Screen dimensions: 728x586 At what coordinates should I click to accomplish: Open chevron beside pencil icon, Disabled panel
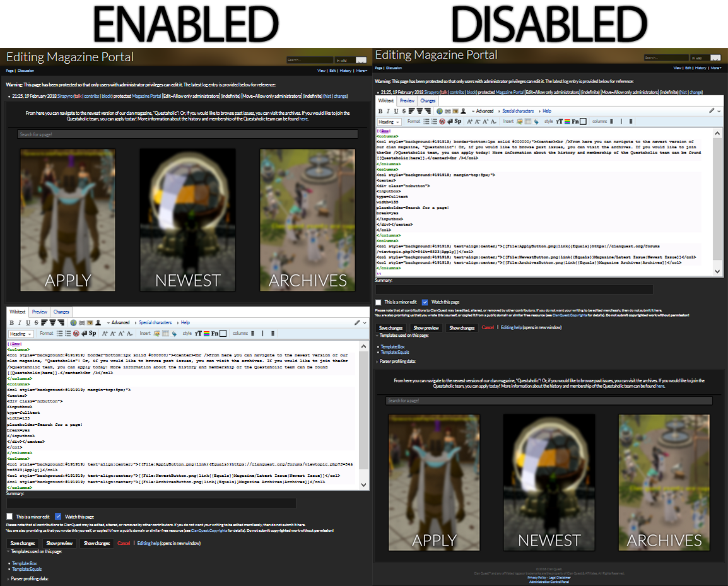719,111
